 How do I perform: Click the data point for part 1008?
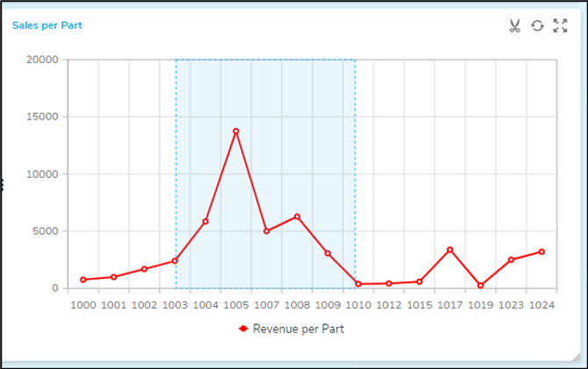297,216
